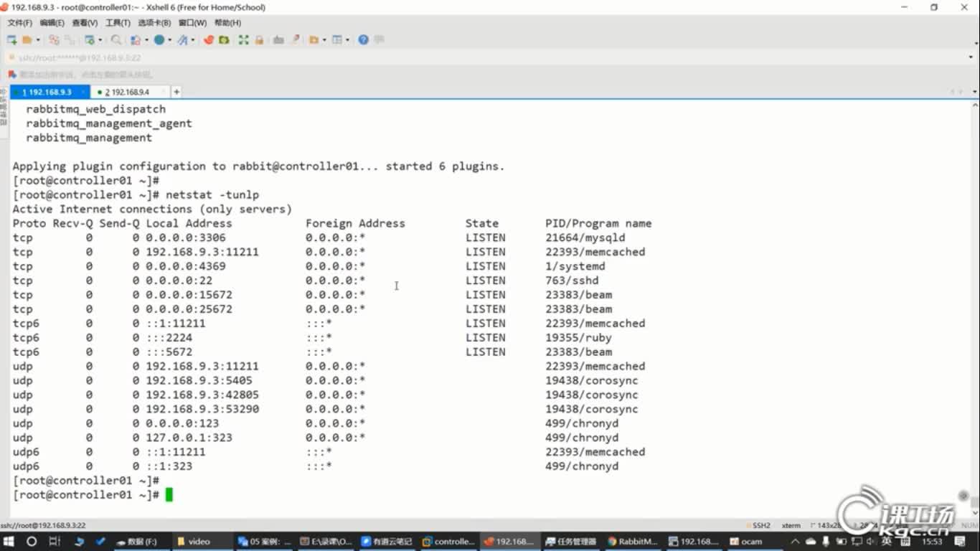This screenshot has height=551, width=980.
Task: Click the terminal prompt with green cursor
Action: point(93,495)
